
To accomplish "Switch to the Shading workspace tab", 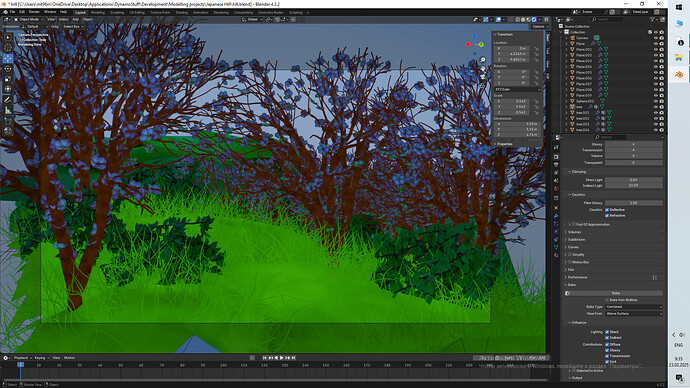I will point(181,13).
